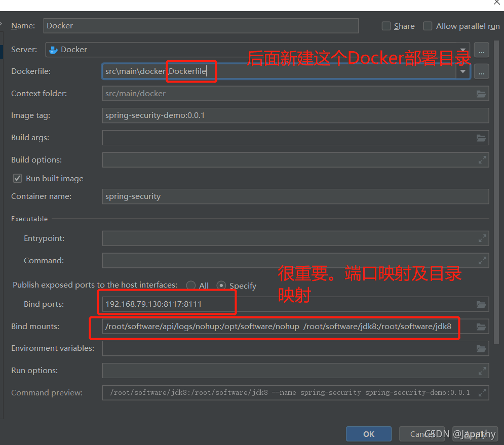This screenshot has width=504, height=445.
Task: Click browse button next to Server
Action: point(481,50)
